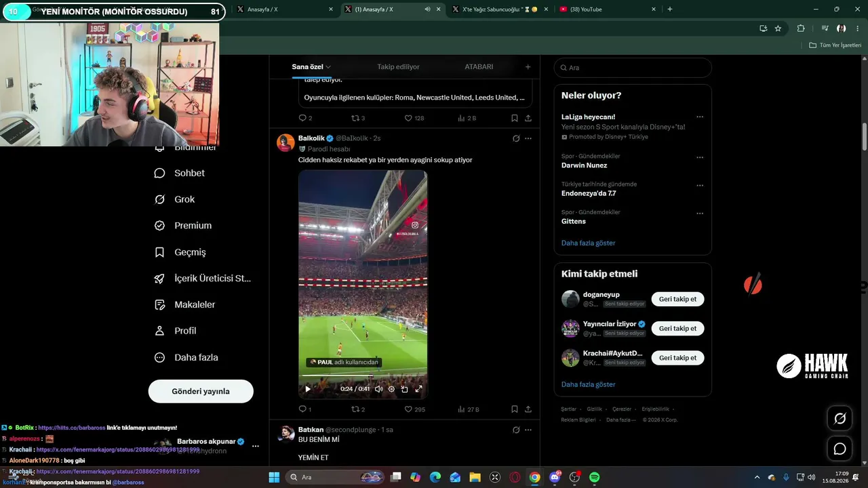868x488 pixels.
Task: Like the Balkolik post
Action: pos(414,409)
